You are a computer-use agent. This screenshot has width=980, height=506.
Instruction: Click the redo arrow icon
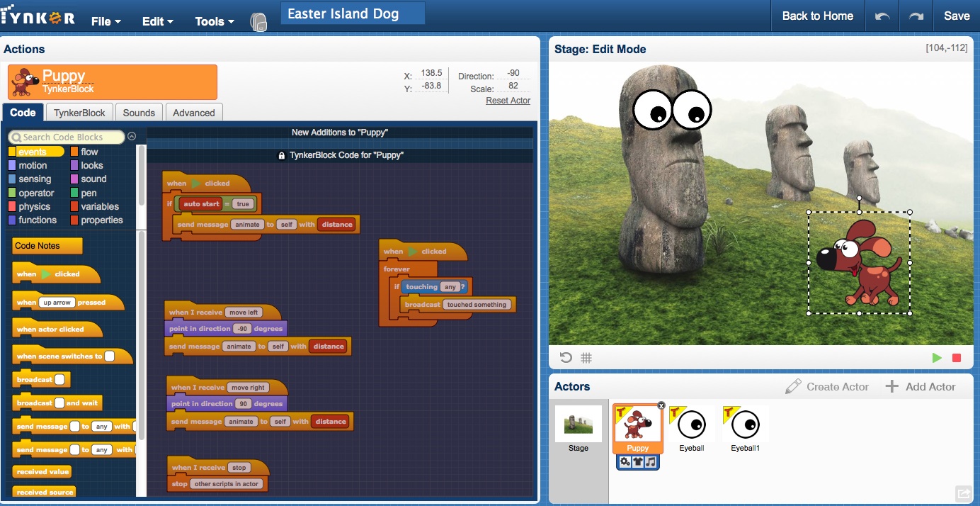(x=917, y=16)
